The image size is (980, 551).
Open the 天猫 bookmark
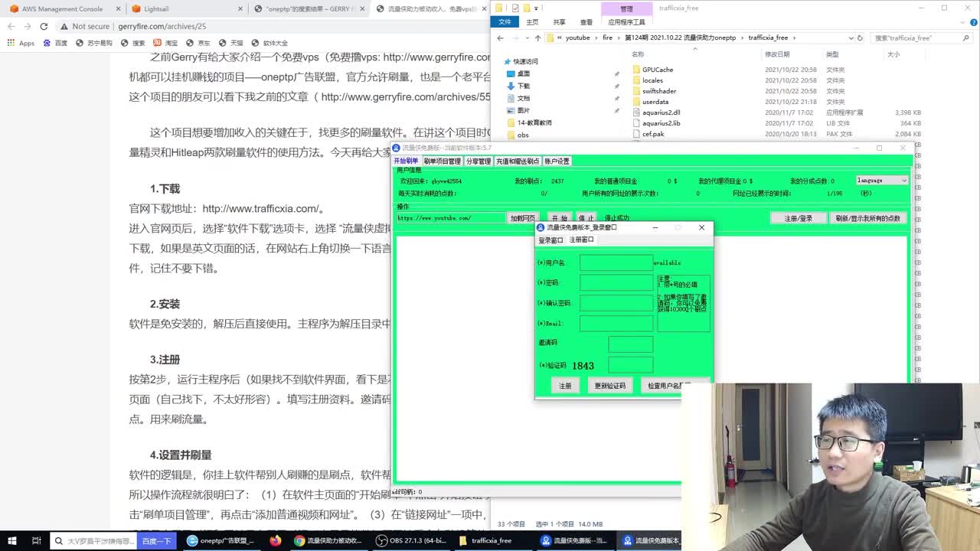click(231, 43)
